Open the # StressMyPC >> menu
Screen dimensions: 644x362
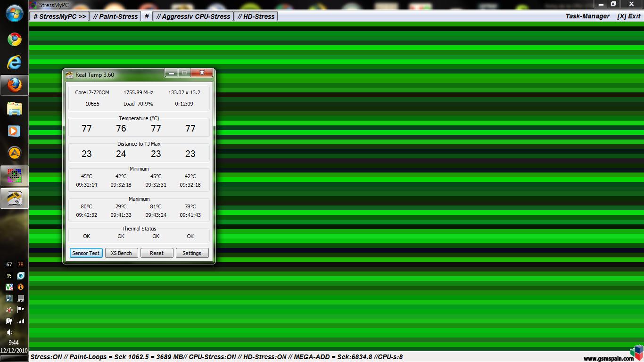(60, 16)
